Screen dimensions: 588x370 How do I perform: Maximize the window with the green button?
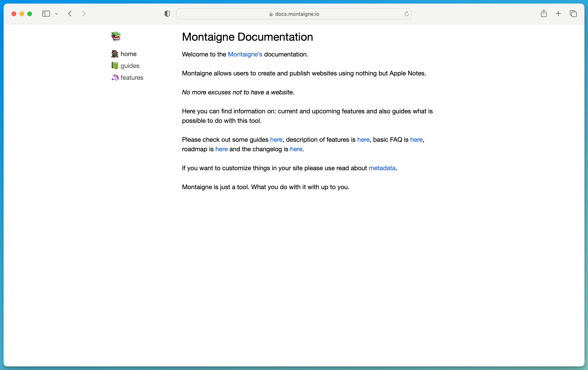pos(30,14)
